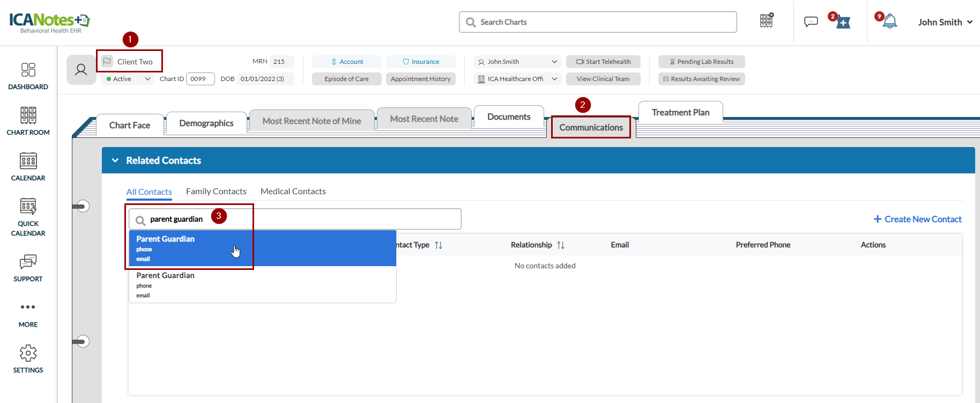
Task: Sort contacts by Relationship column
Action: [561, 245]
